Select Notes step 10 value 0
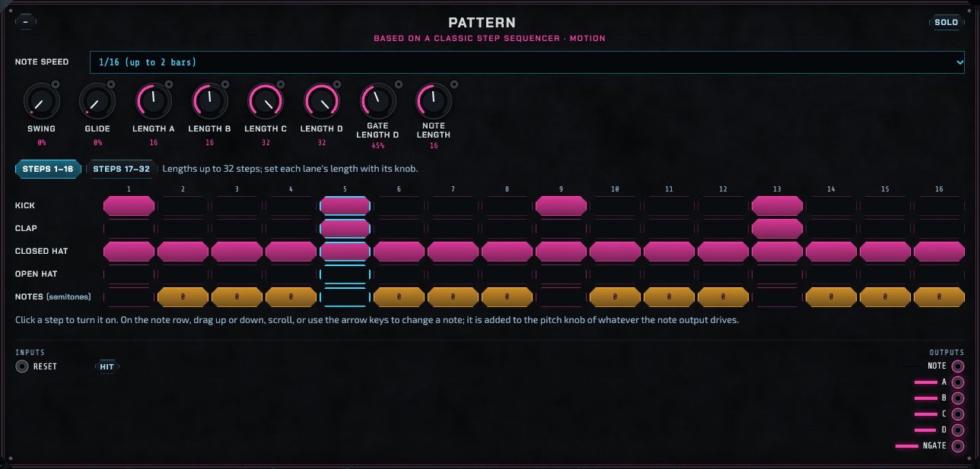Screen dimensions: 980x469 point(616,296)
